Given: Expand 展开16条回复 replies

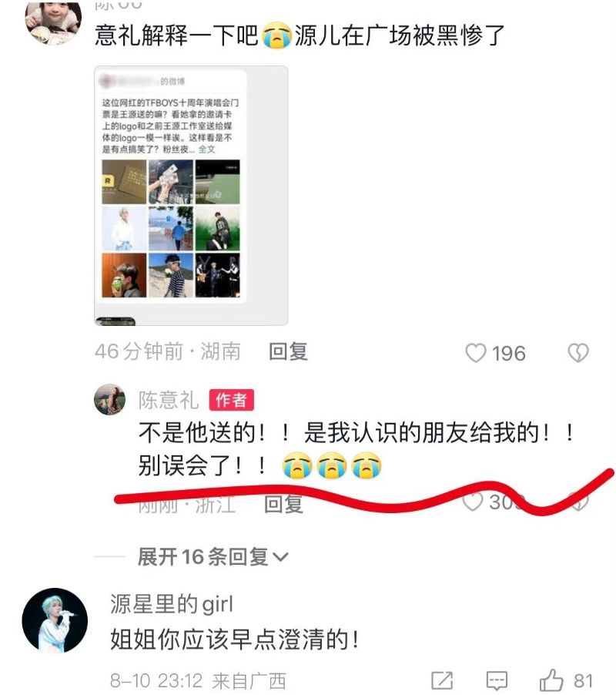Looking at the screenshot, I should tap(213, 557).
